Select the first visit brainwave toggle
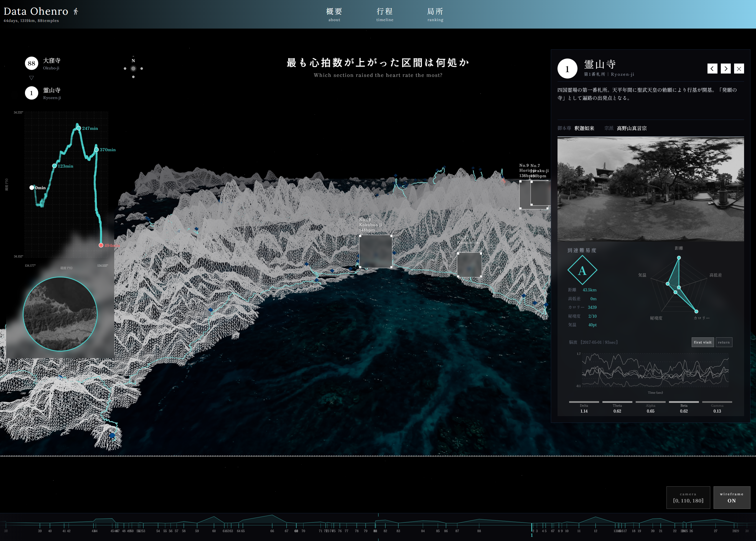This screenshot has height=541, width=756. [x=702, y=342]
